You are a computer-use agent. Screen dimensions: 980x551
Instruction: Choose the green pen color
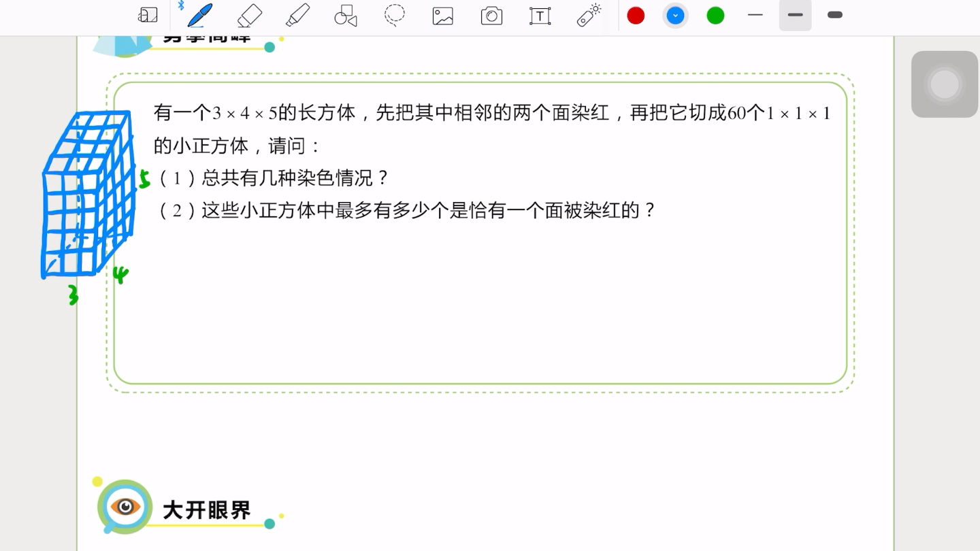click(x=715, y=16)
